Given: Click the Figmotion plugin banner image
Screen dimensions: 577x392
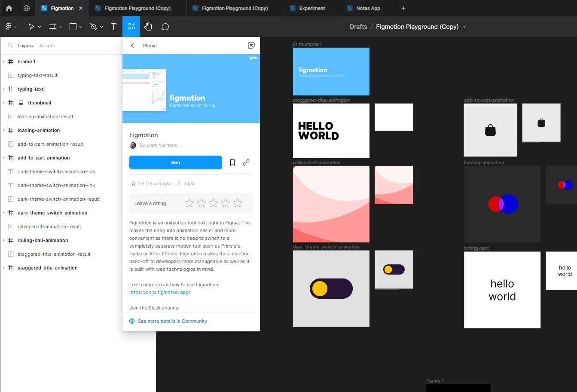Looking at the screenshot, I should coord(191,89).
